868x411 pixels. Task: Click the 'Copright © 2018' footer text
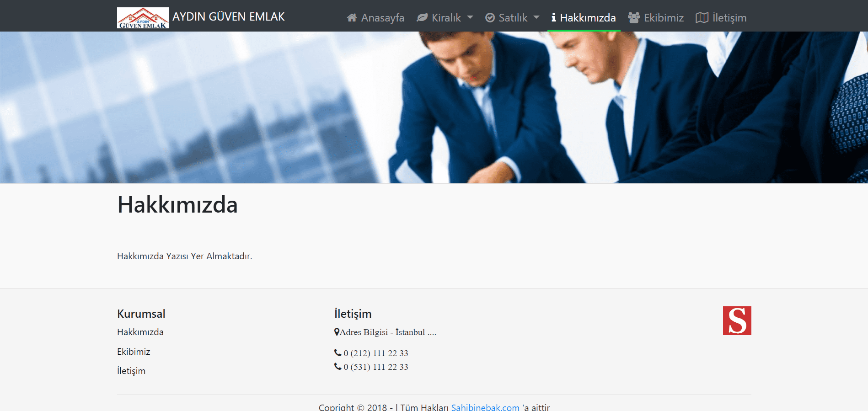click(x=353, y=407)
